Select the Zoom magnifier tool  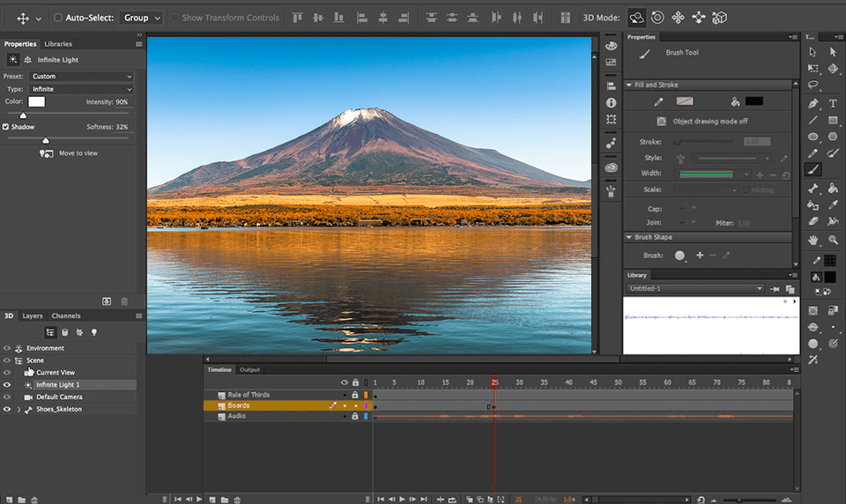tap(833, 240)
